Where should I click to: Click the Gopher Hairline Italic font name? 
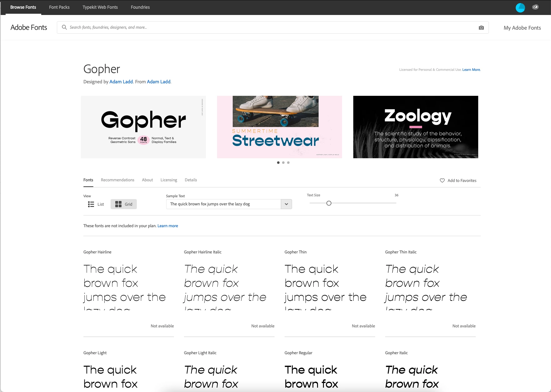click(x=203, y=252)
